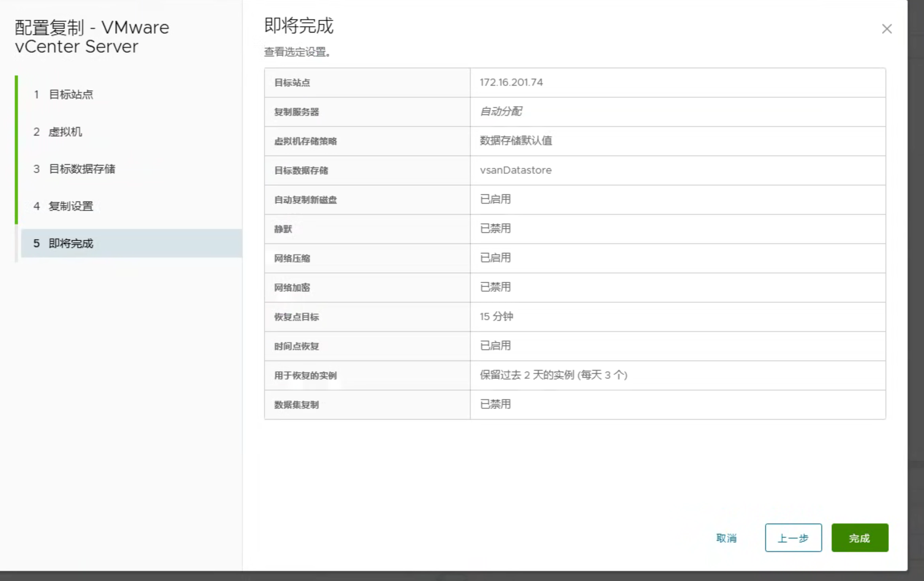The image size is (924, 581).
Task: Click the 恢复点目标 value 15 分钟
Action: click(x=496, y=317)
